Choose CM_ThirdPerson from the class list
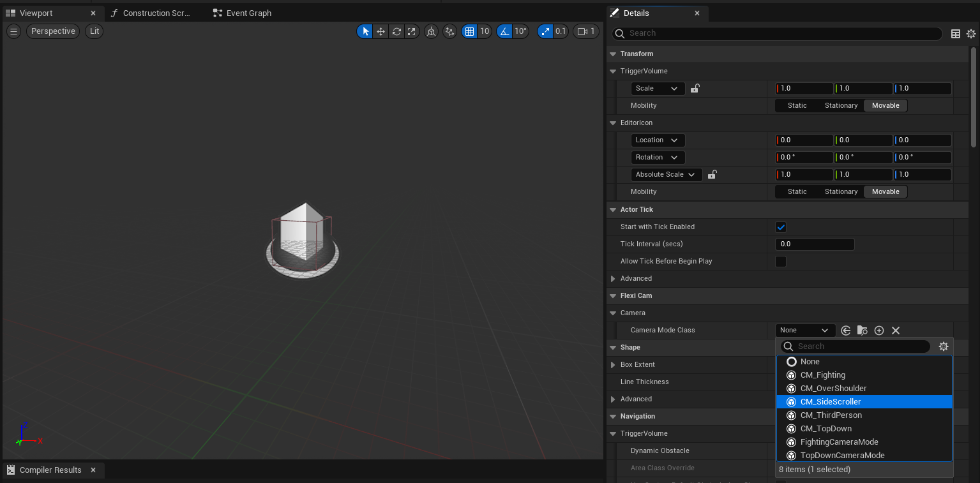980x483 pixels. tap(831, 415)
